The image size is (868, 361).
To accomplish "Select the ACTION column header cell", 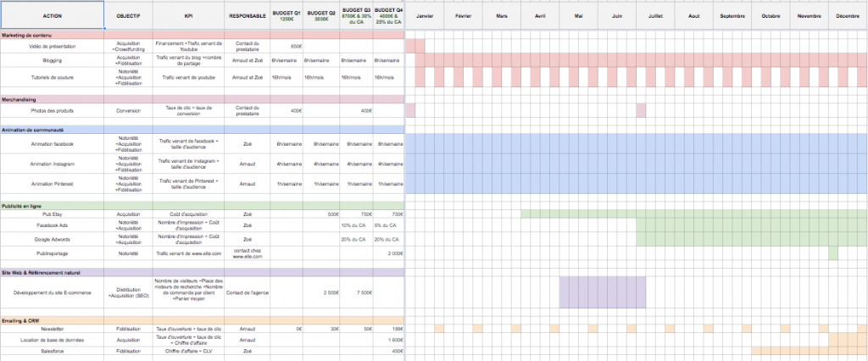I will click(52, 16).
